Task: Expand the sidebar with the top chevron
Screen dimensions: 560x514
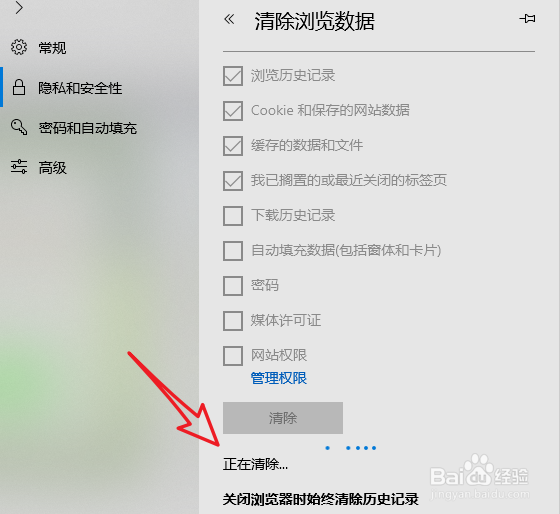Action: [19, 8]
